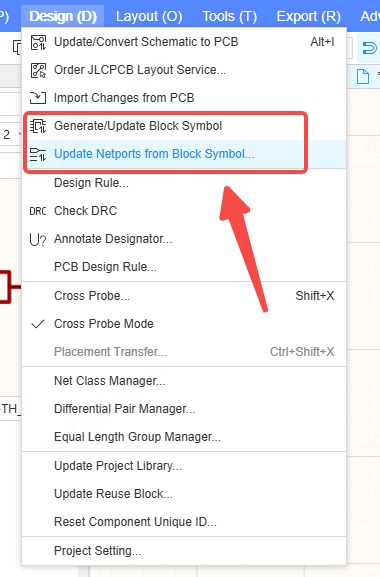Click the Order JLCPCB Layout Service icon
The image size is (380, 577).
pyautogui.click(x=38, y=70)
